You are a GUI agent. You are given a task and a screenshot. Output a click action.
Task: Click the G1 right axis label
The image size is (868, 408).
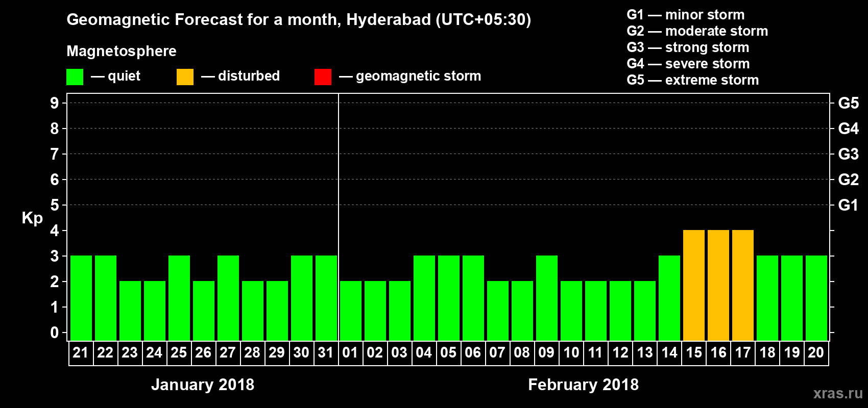coord(848,205)
